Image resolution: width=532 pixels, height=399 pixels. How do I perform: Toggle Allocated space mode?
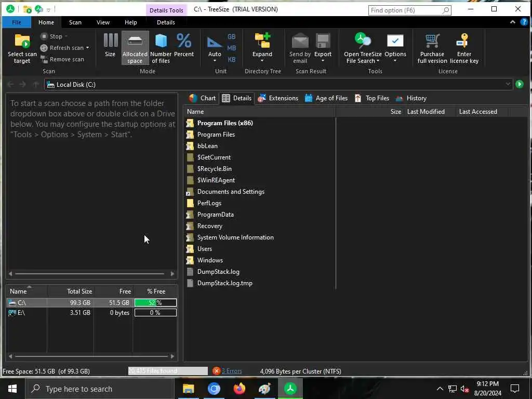coord(135,48)
